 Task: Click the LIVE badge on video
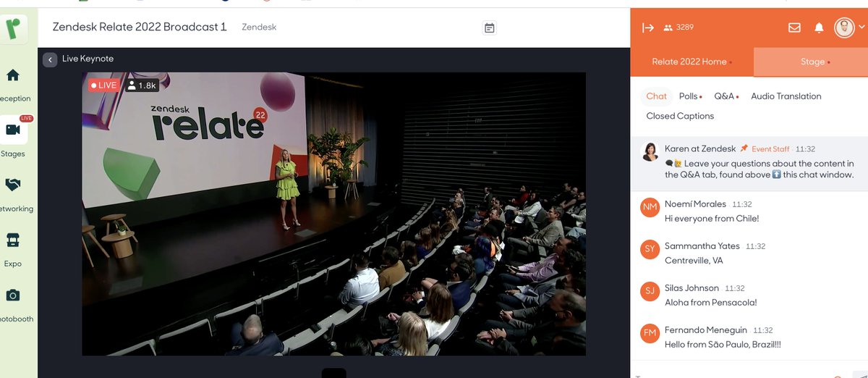(x=103, y=85)
